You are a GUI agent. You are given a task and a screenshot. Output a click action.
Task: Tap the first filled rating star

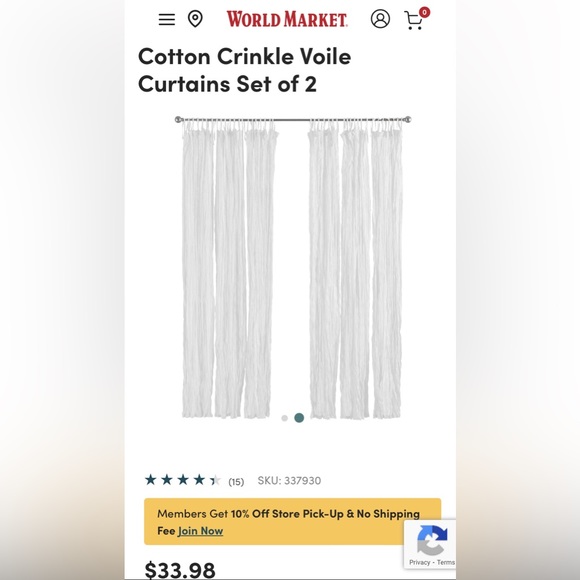pyautogui.click(x=150, y=480)
